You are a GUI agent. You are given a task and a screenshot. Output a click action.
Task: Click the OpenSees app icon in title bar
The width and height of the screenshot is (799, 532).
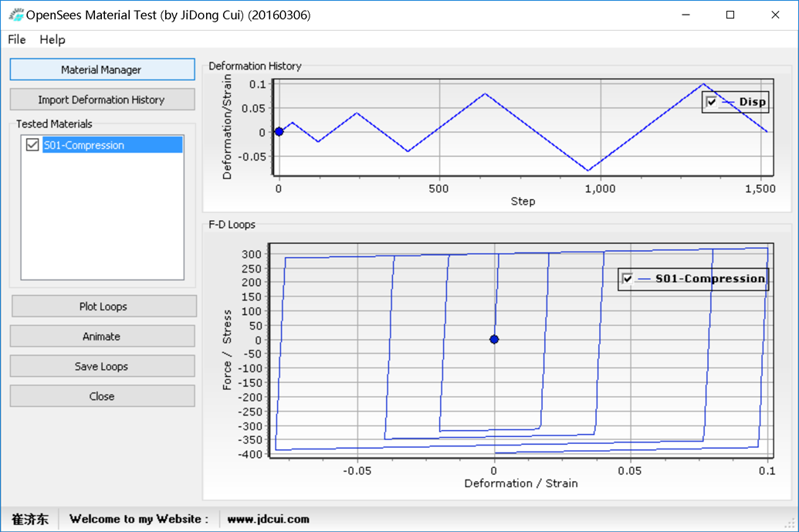point(16,15)
